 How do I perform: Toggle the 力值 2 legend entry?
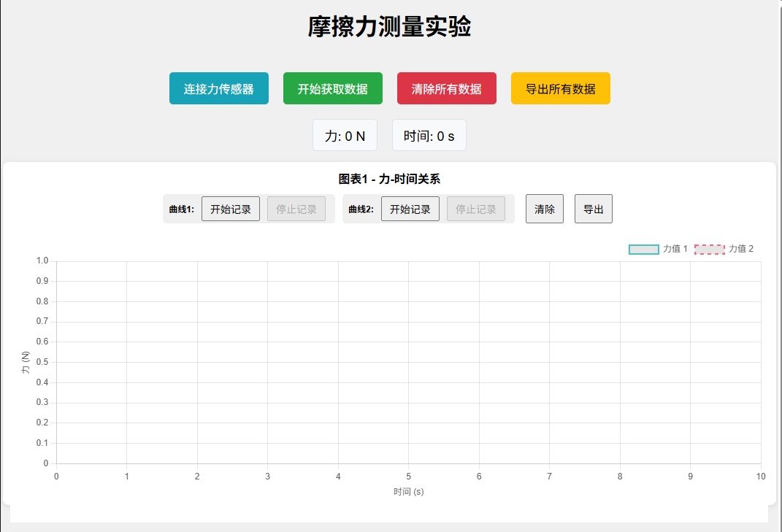(x=742, y=249)
